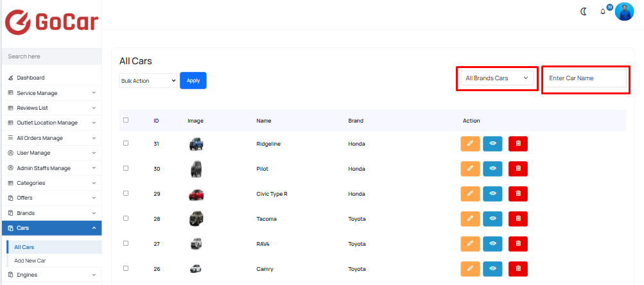View the Pilot car details
644x285 pixels.
(492, 169)
